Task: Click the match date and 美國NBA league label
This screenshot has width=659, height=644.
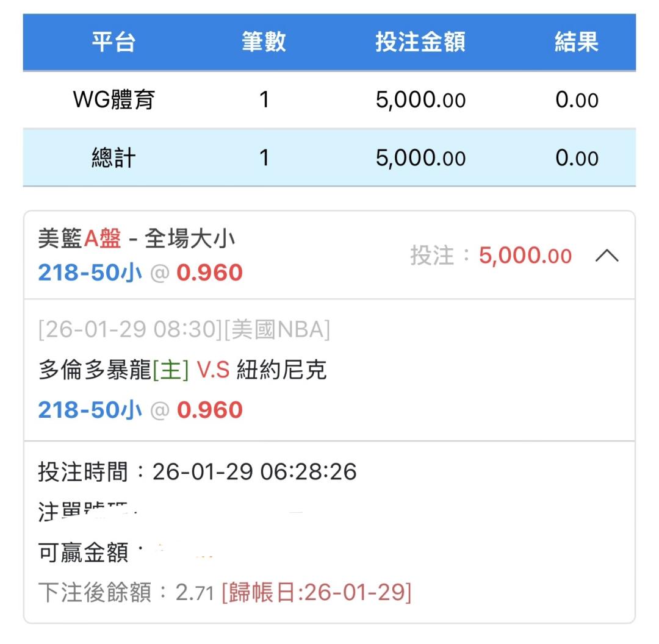Action: pos(184,330)
